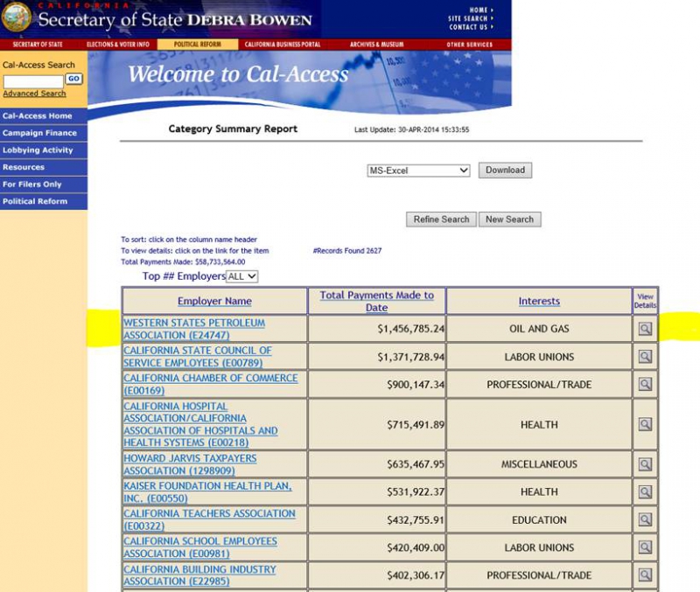Click the Advanced Search link
This screenshot has width=700, height=592.
click(34, 94)
